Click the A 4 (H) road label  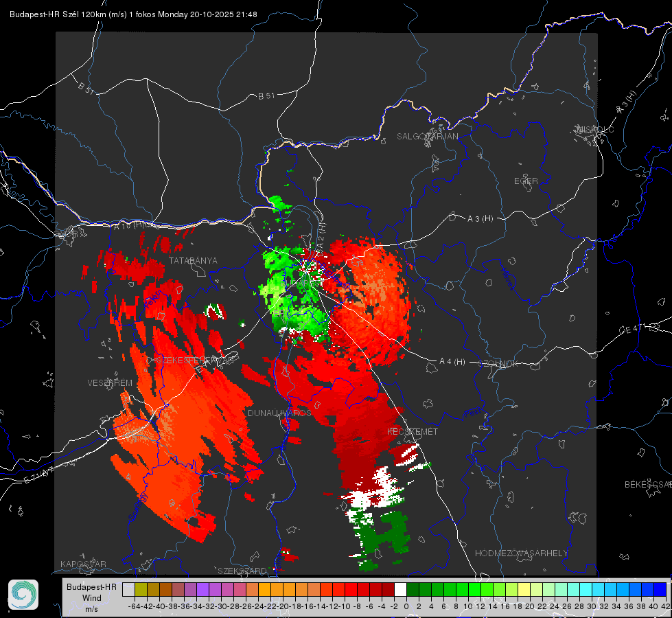tap(452, 362)
